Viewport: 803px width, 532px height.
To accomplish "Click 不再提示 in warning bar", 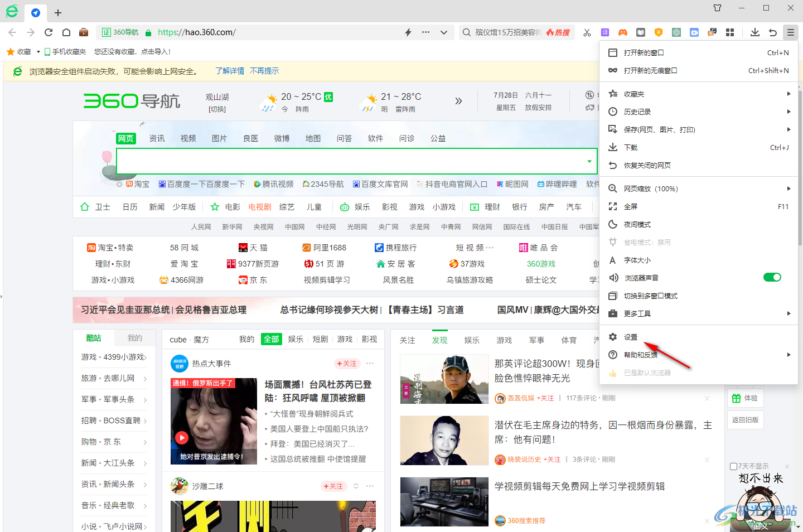I will tap(264, 71).
